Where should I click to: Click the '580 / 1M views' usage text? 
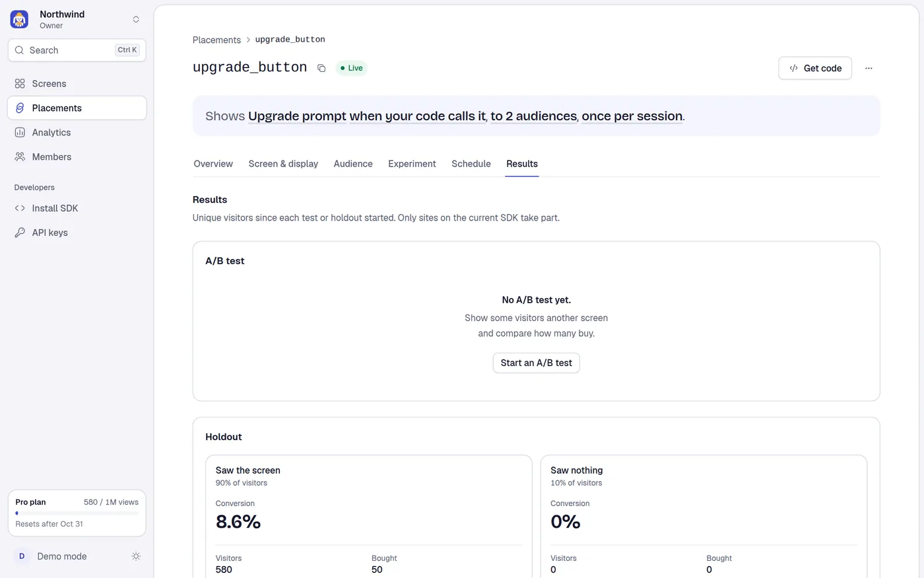tap(111, 502)
